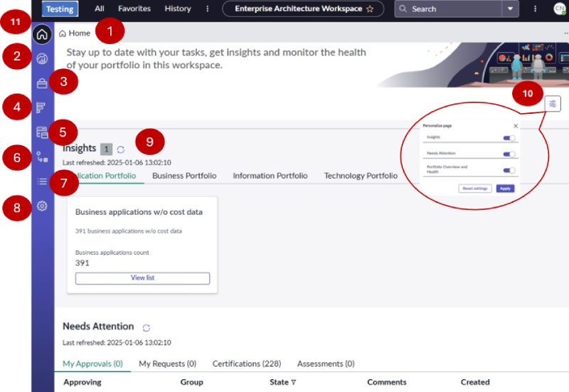Screen dimensions: 569x392
Task: Switch to Technology Portfolio tab
Action: tap(361, 176)
